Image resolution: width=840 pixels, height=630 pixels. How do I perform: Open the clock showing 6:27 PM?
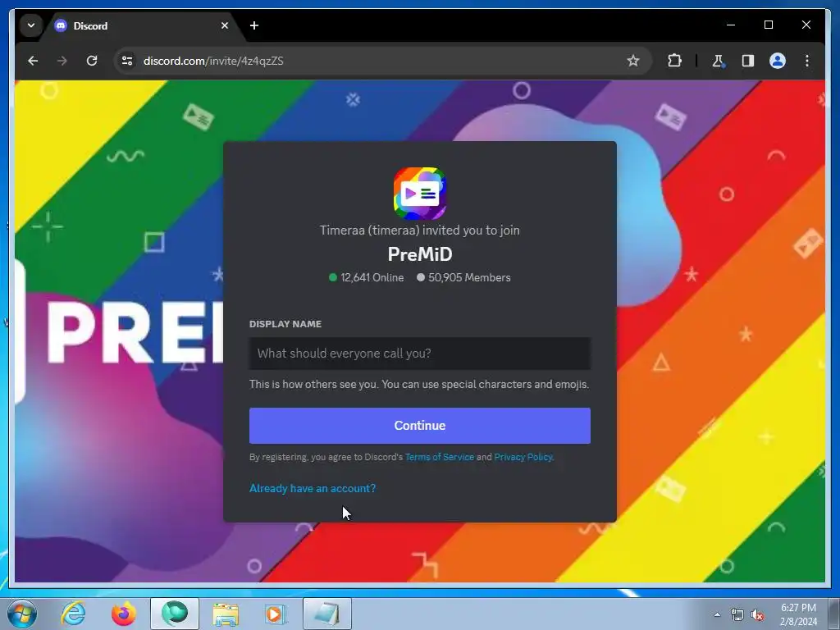pyautogui.click(x=798, y=614)
